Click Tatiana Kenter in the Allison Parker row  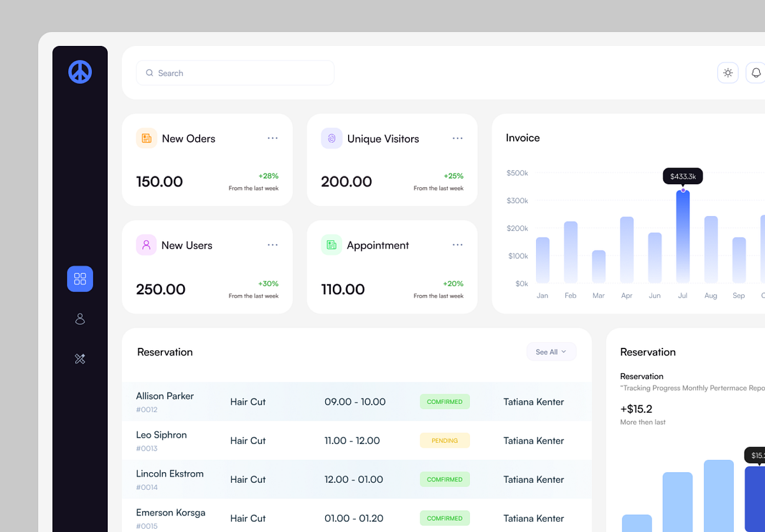tap(534, 401)
